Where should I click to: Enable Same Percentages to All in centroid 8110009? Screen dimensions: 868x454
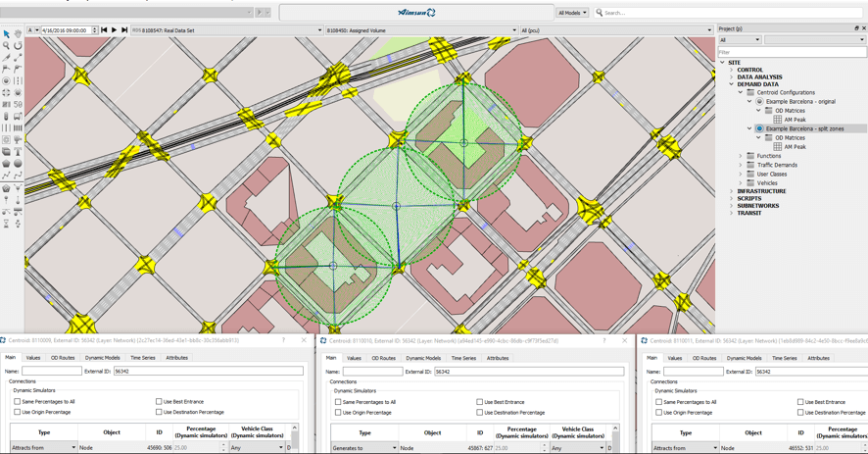pyautogui.click(x=18, y=401)
